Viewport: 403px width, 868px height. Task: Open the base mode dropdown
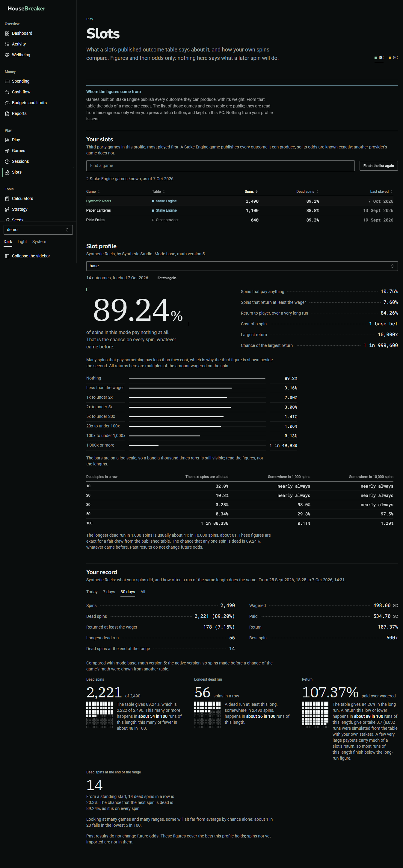click(x=242, y=266)
